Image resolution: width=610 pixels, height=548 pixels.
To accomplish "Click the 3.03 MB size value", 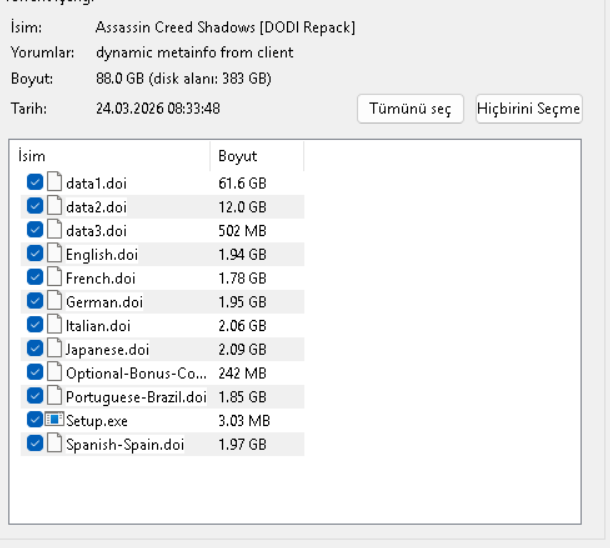I will tap(244, 420).
